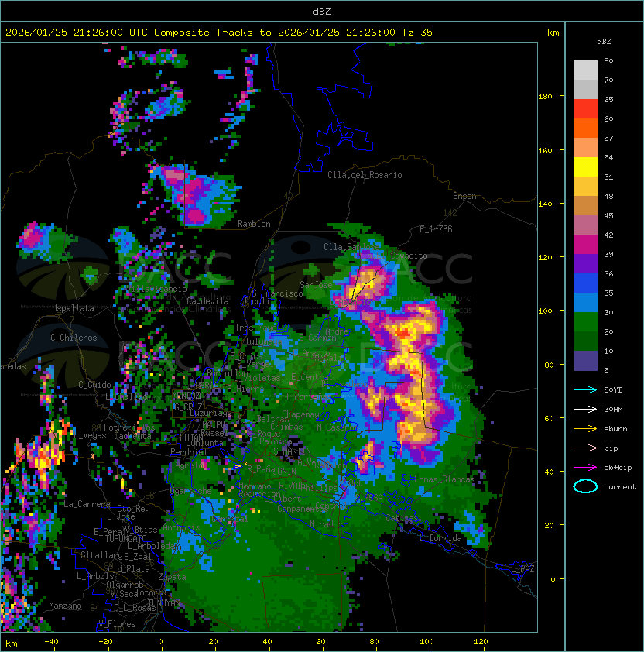
Task: Click the Composite Tracks timestamp header
Action: coord(219,33)
